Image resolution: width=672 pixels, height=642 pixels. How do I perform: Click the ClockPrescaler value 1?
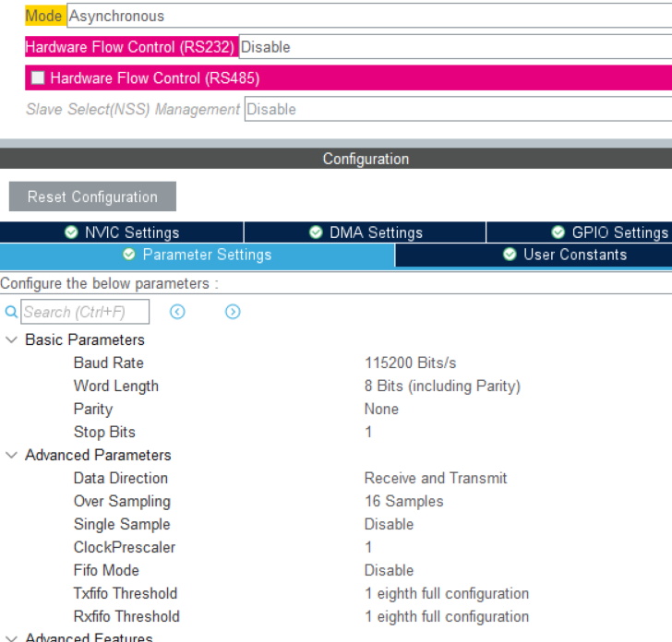pyautogui.click(x=368, y=548)
